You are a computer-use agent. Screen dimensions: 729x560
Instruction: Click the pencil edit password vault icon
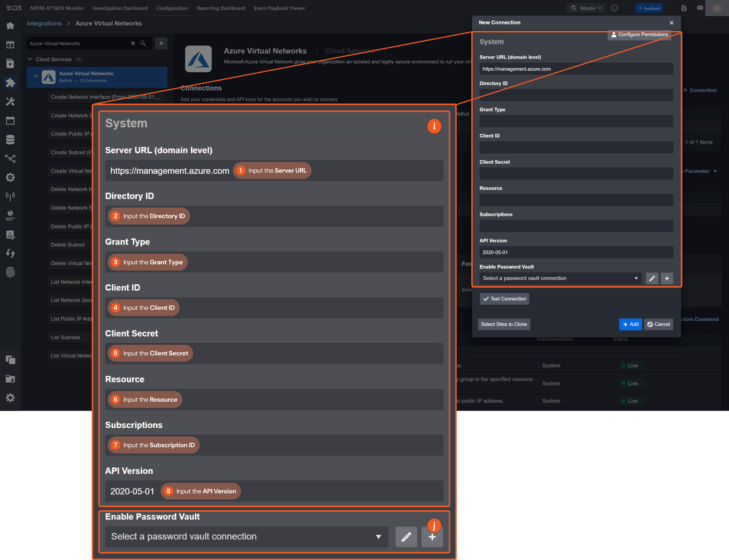click(652, 278)
